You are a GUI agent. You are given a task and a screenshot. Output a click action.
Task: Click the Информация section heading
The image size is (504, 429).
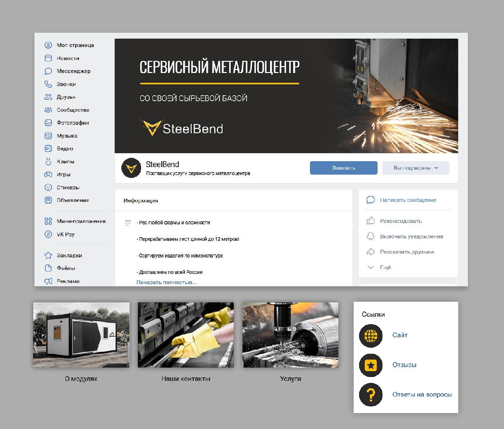coord(141,201)
